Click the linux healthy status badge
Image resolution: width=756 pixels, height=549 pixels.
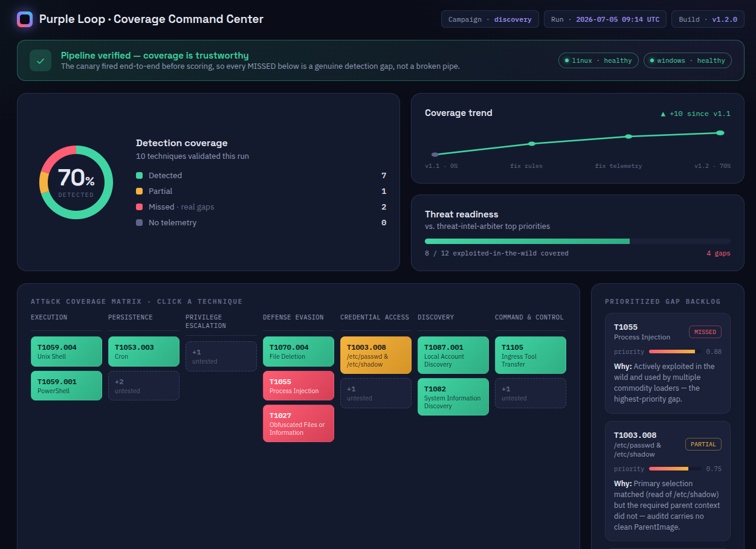coord(598,60)
